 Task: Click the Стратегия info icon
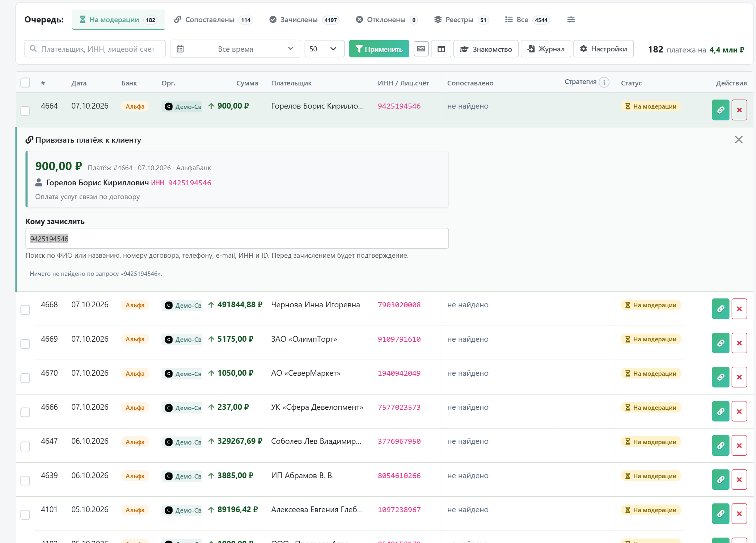[x=604, y=82]
